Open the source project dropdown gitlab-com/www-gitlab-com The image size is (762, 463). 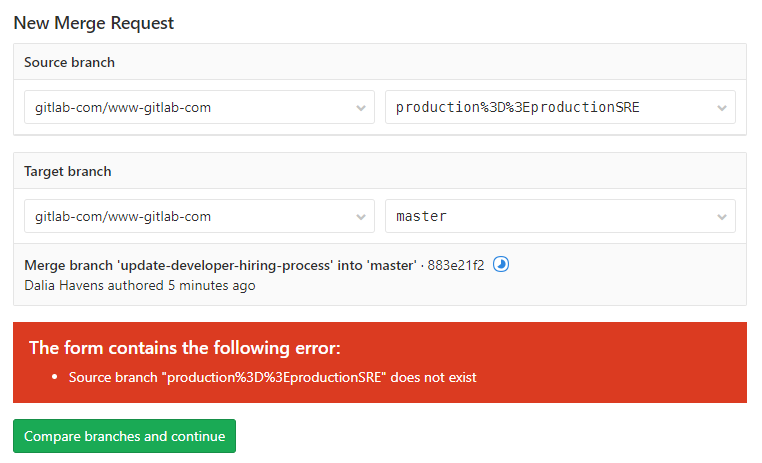tap(199, 107)
